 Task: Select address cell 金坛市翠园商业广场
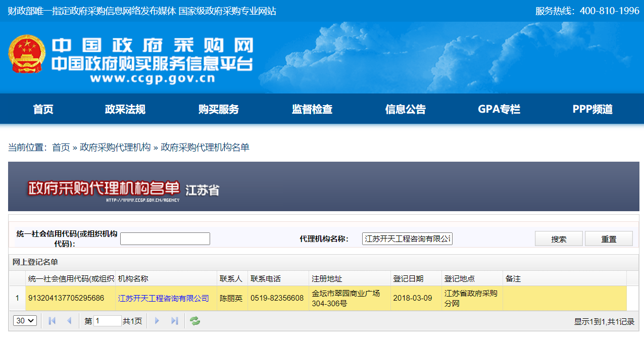(x=350, y=298)
